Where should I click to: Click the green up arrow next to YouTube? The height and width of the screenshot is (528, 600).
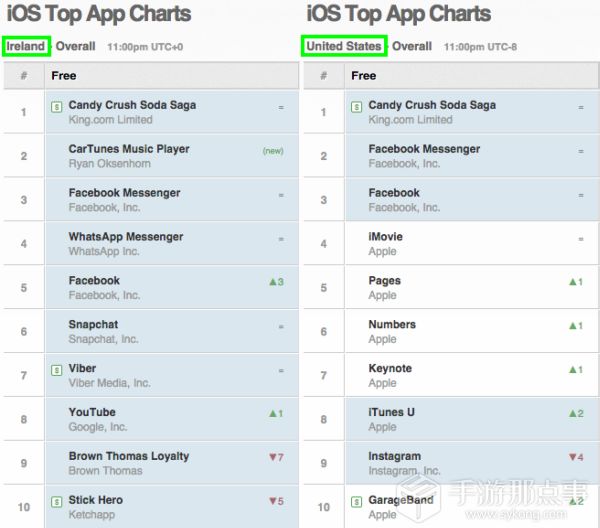click(x=272, y=413)
